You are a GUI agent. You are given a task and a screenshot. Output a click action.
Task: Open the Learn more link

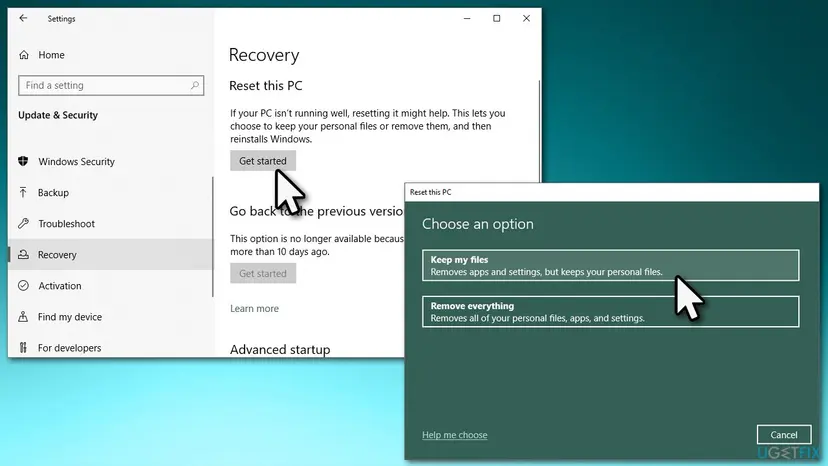[254, 309]
